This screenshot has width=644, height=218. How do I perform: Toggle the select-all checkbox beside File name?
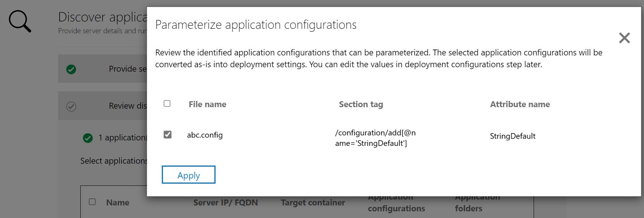(167, 104)
